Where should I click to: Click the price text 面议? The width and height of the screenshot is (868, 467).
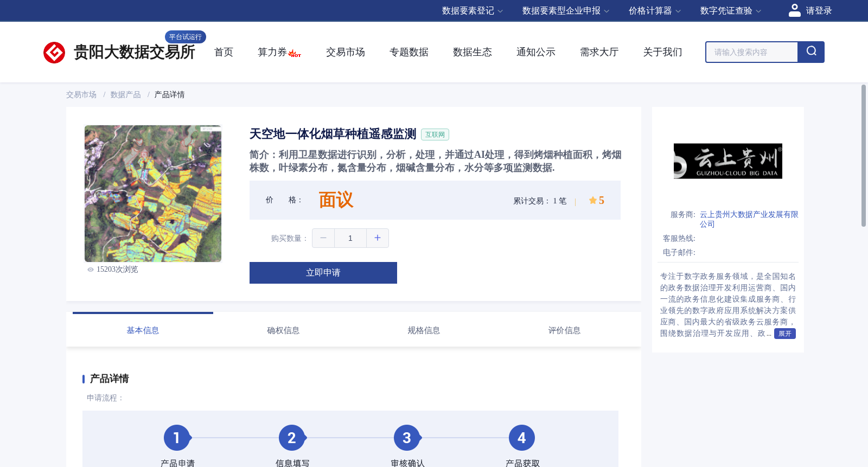336,200
